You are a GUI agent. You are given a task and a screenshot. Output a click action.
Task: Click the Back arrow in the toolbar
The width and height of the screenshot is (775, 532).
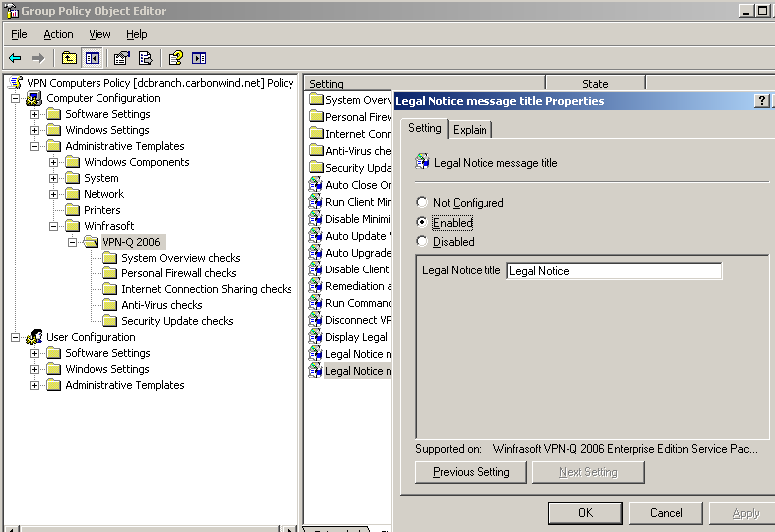[15, 58]
